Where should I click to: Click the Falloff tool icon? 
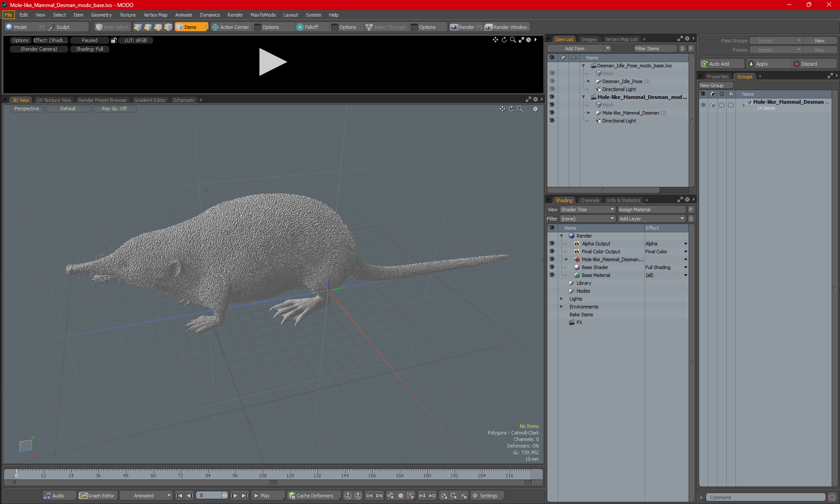pos(300,27)
